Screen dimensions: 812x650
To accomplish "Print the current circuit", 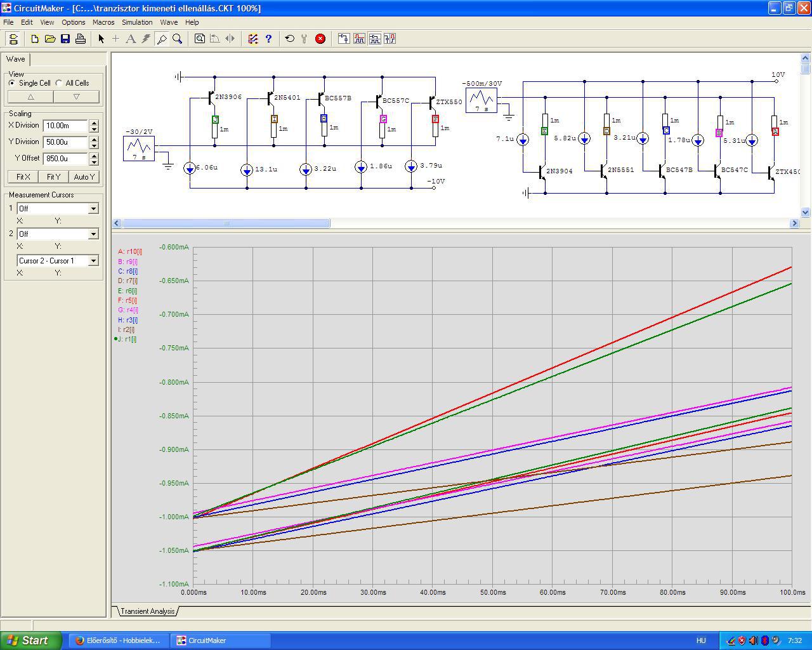I will pos(81,39).
